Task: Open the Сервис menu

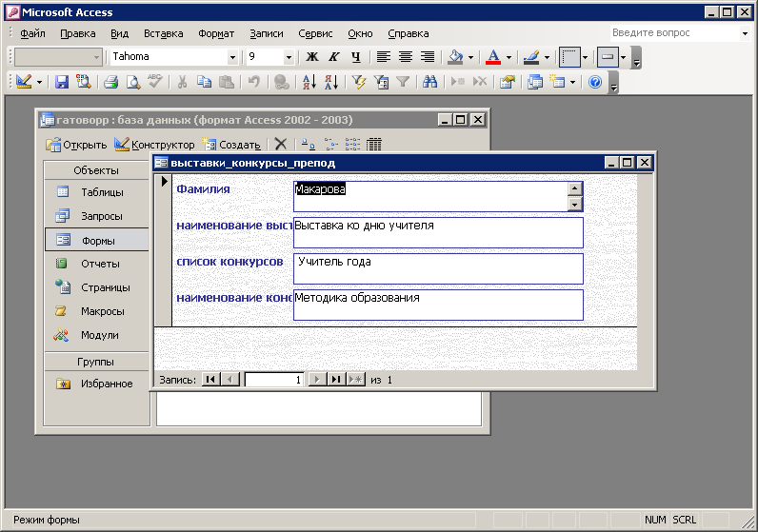Action: point(315,33)
